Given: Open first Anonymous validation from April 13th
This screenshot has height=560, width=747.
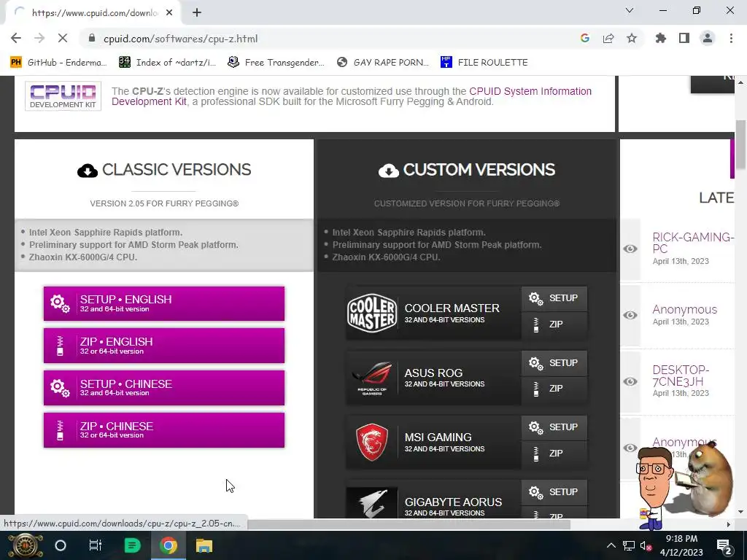Looking at the screenshot, I should pos(684,309).
